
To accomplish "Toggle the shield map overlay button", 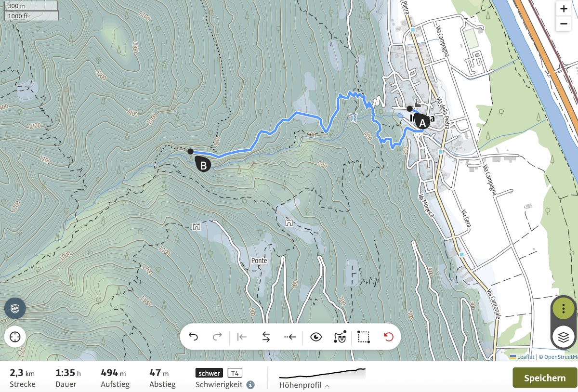I will pyautogui.click(x=15, y=309).
